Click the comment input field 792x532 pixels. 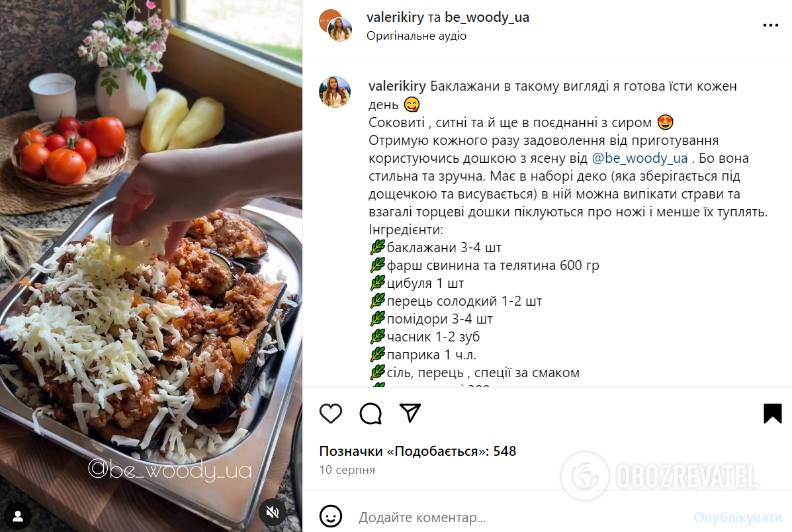click(520, 517)
